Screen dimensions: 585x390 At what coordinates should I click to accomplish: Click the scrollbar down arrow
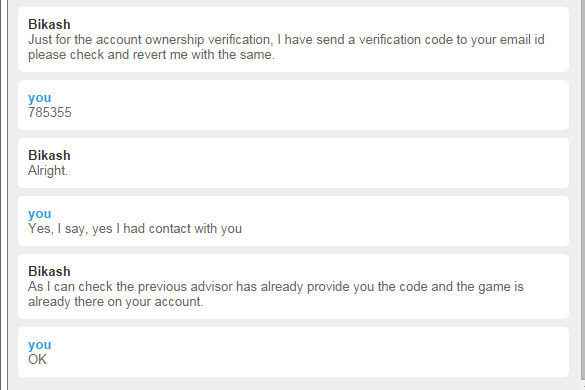click(582, 385)
